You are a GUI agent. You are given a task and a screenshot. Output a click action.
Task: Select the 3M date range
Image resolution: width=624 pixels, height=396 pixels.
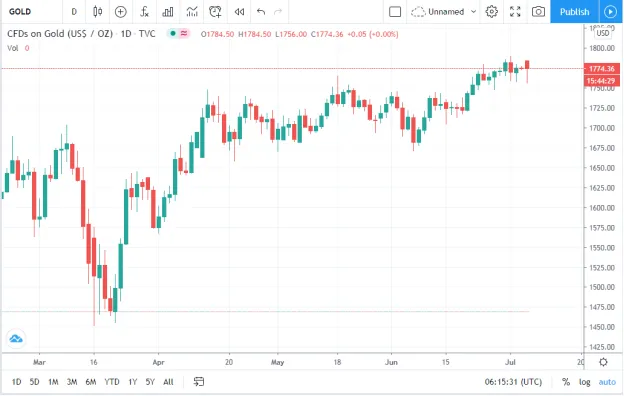tap(72, 382)
